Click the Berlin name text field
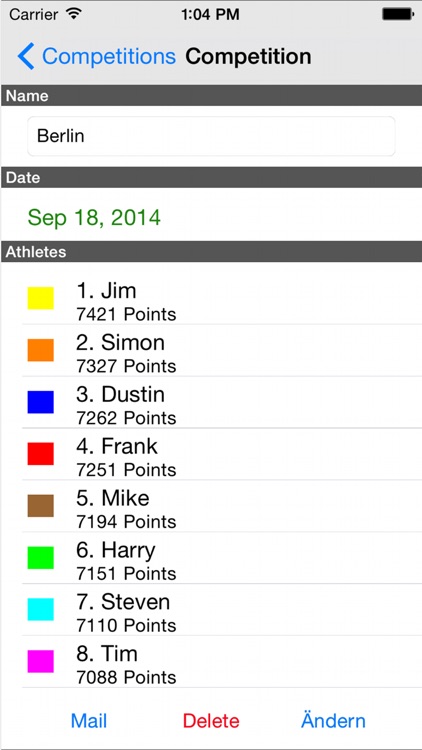The width and height of the screenshot is (422, 750). coord(211,136)
